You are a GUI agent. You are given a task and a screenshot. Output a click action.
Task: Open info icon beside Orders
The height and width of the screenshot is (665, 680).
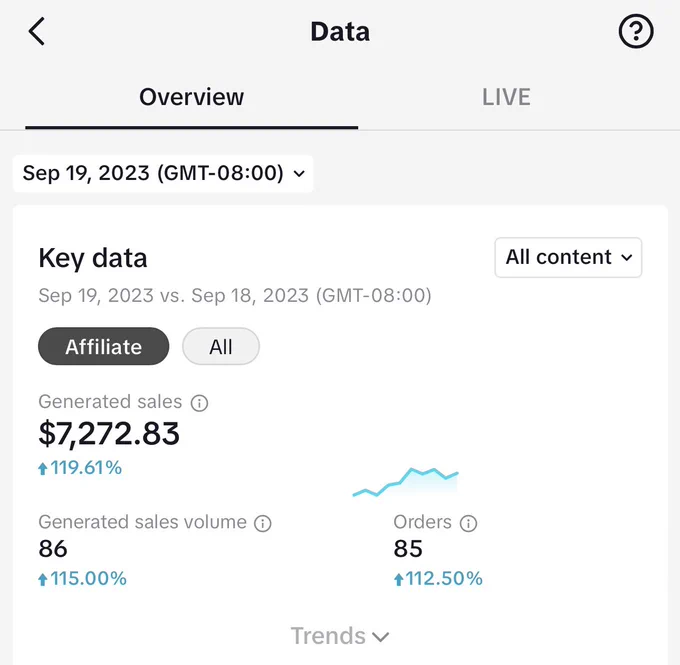coord(468,523)
